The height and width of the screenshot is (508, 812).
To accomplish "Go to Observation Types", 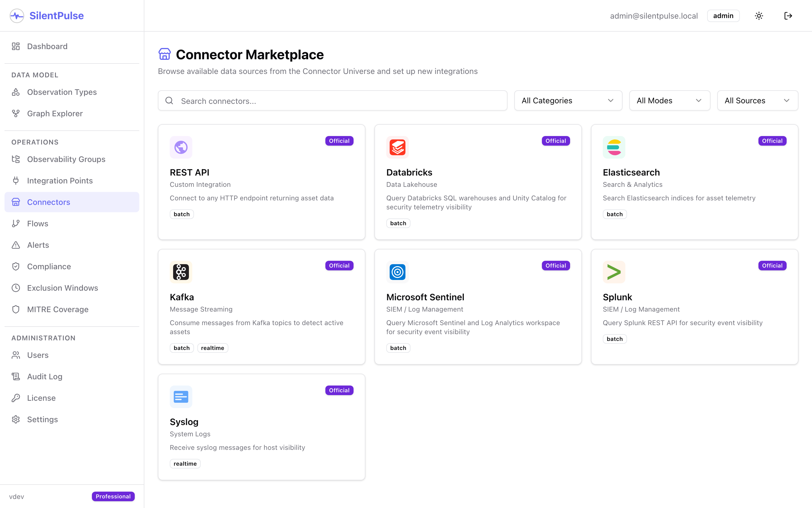I will coord(72,92).
